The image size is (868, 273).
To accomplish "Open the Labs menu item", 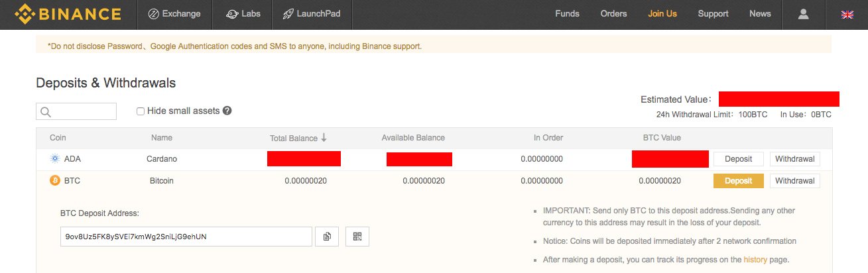I will click(x=241, y=14).
